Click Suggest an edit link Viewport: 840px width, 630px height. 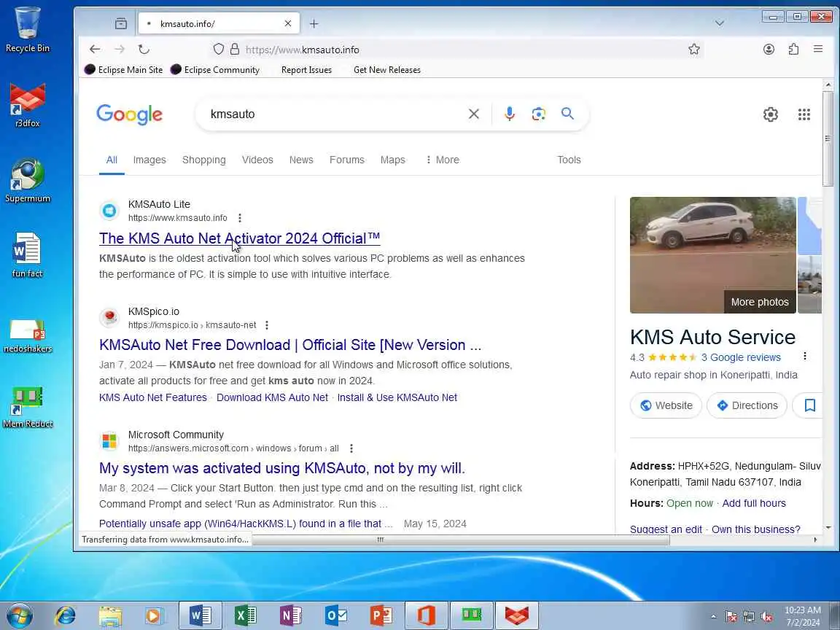[x=666, y=529]
